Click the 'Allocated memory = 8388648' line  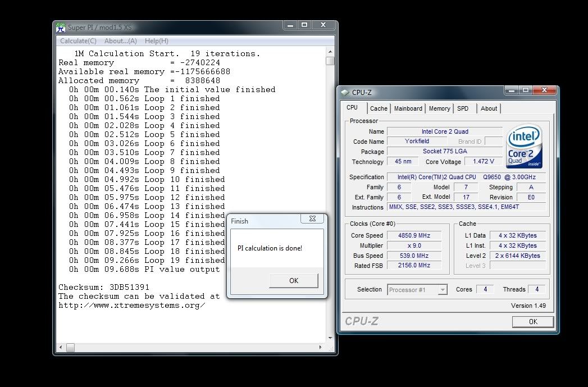(139, 80)
